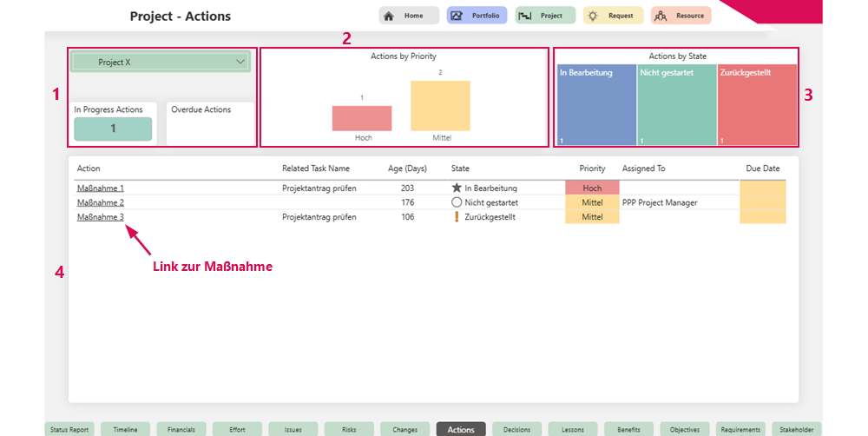Click the Project Gantt icon
The image size is (868, 436).
(x=524, y=16)
